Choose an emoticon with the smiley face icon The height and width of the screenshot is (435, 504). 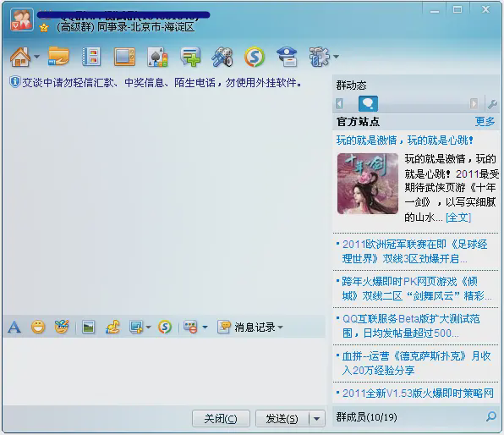pos(38,327)
